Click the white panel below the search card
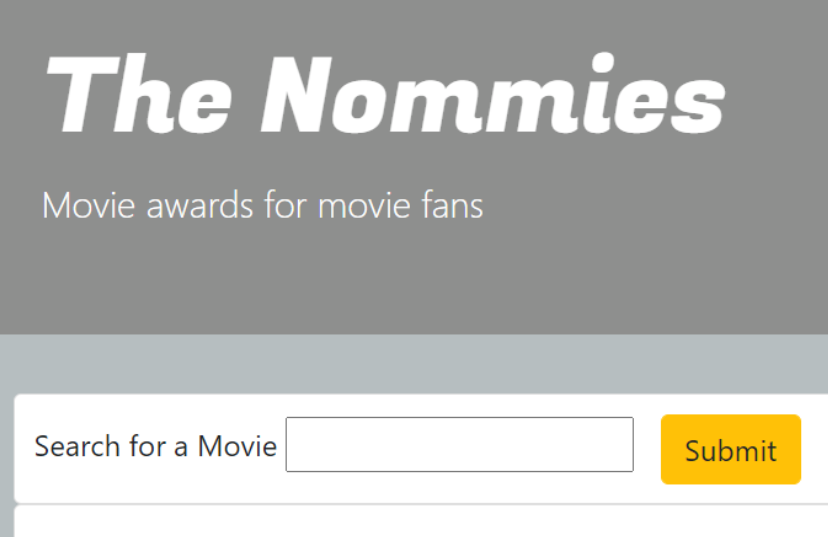 click(x=400, y=523)
